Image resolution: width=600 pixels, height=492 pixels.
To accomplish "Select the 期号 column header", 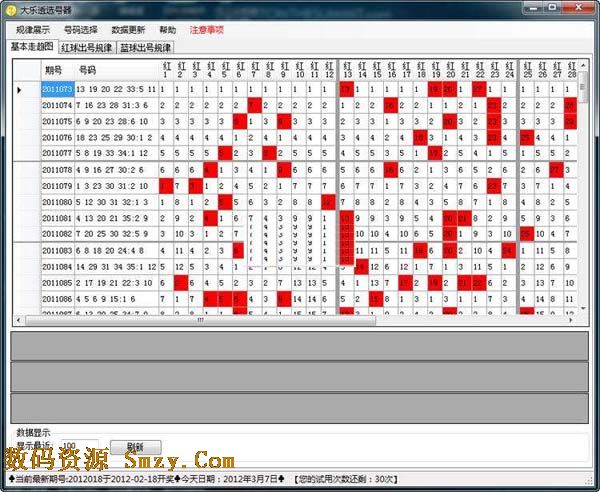I will [x=58, y=70].
